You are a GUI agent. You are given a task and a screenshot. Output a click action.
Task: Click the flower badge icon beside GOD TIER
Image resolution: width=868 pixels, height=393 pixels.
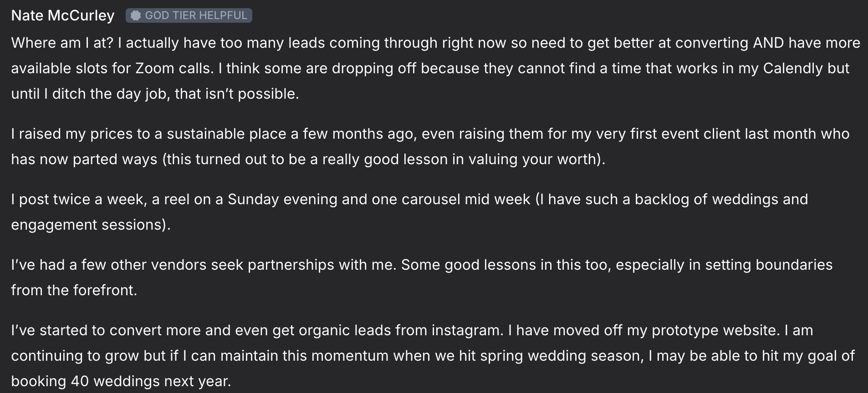135,15
